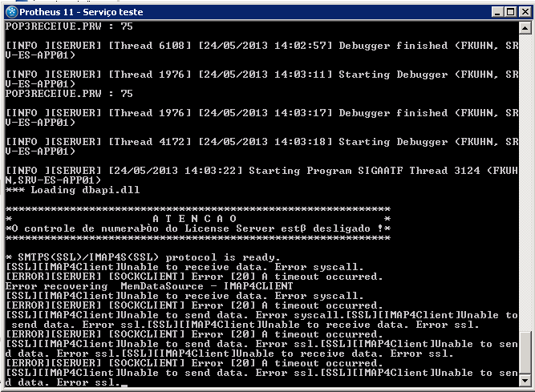
Task: Click the empty scrollbar track area
Action: click(x=525, y=182)
